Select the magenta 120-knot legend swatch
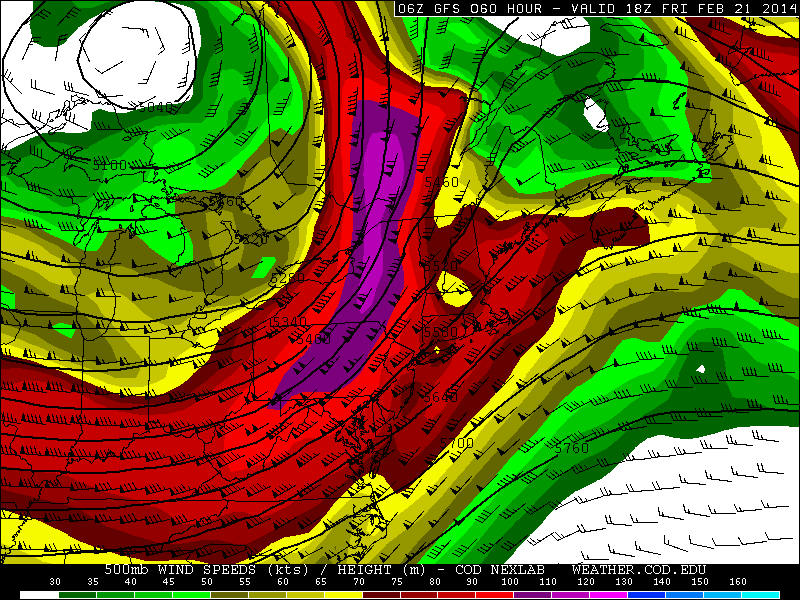The width and height of the screenshot is (800, 600). (x=610, y=594)
